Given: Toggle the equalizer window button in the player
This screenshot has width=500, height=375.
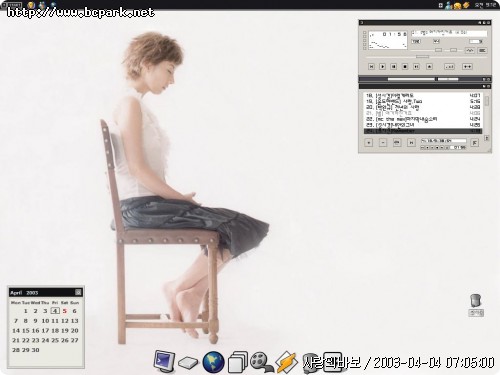Looking at the screenshot, I should 470,50.
